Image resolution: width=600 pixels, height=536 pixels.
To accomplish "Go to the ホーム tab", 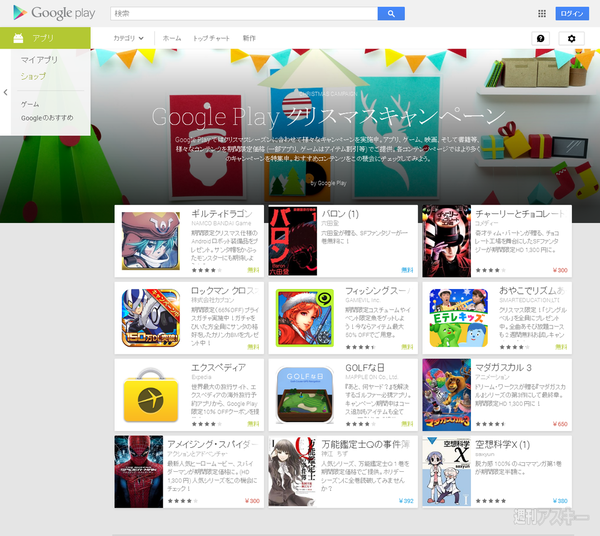I will coord(172,38).
